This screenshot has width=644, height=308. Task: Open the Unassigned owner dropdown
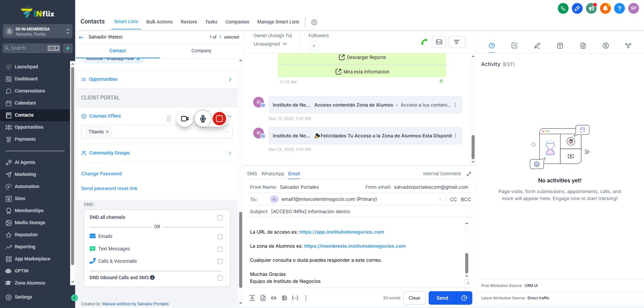(x=270, y=44)
